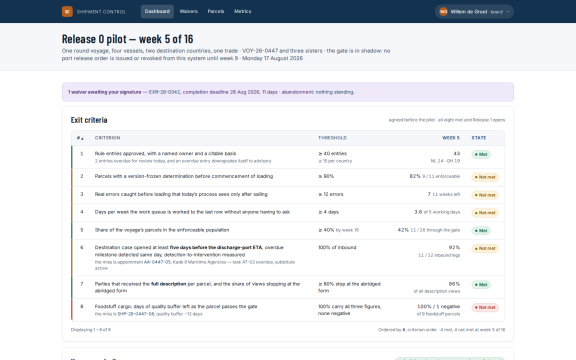The width and height of the screenshot is (576, 360).
Task: Click the "Release 0 pilot — week 5 of 16" heading
Action: coord(127,39)
